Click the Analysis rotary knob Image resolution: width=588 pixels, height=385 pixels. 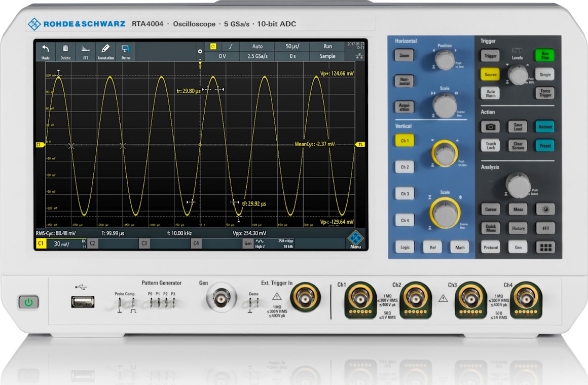[x=518, y=185]
